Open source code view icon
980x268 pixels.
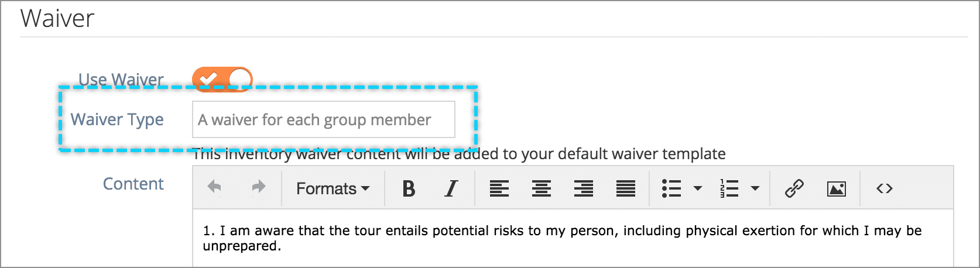(884, 188)
